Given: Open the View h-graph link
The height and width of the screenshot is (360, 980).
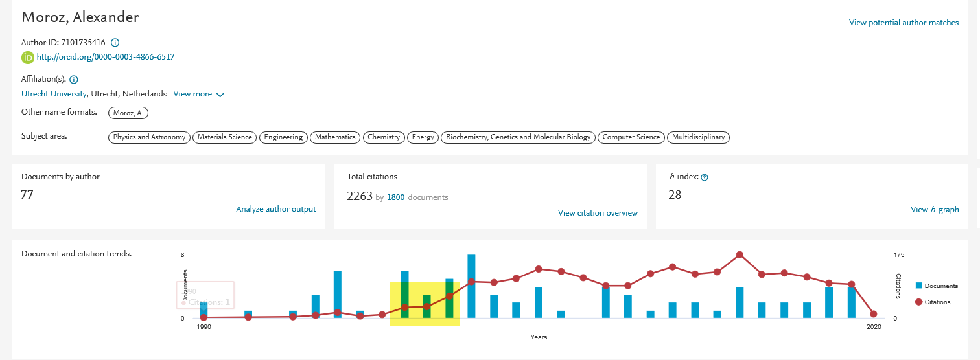Looking at the screenshot, I should point(935,210).
